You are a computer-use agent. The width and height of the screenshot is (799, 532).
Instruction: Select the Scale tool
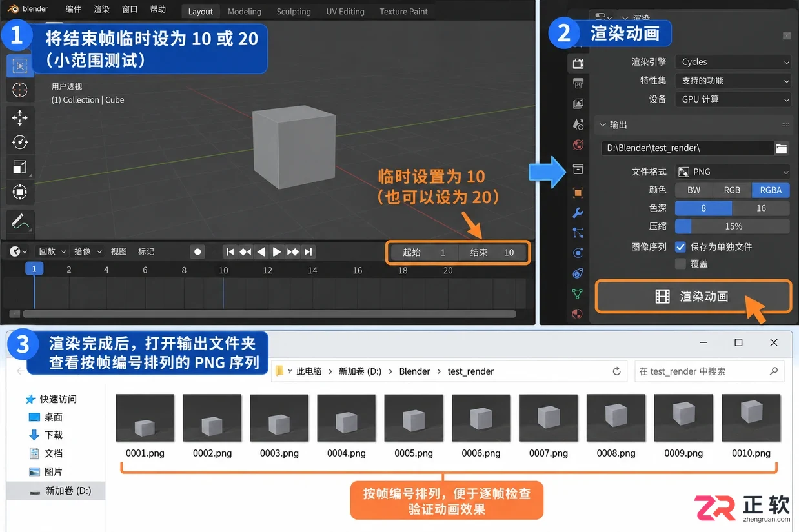click(x=20, y=167)
